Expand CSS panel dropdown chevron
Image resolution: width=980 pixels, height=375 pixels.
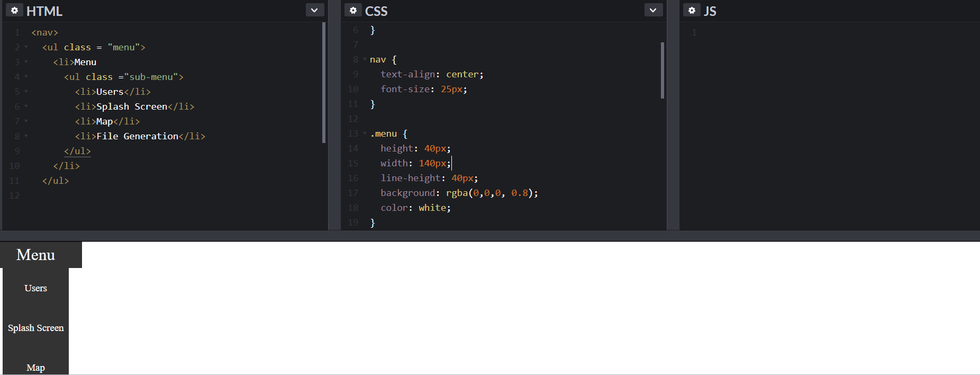click(654, 10)
